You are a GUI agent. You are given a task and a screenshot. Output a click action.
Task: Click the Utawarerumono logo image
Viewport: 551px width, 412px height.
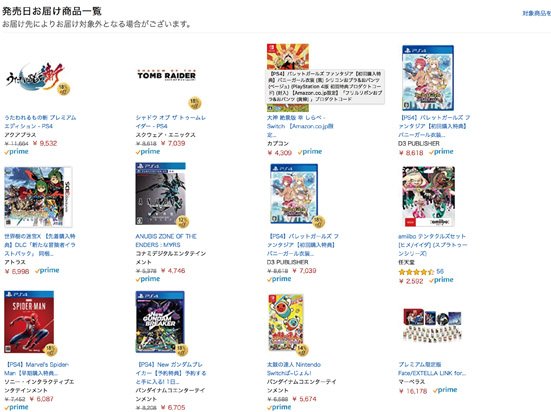35,77
